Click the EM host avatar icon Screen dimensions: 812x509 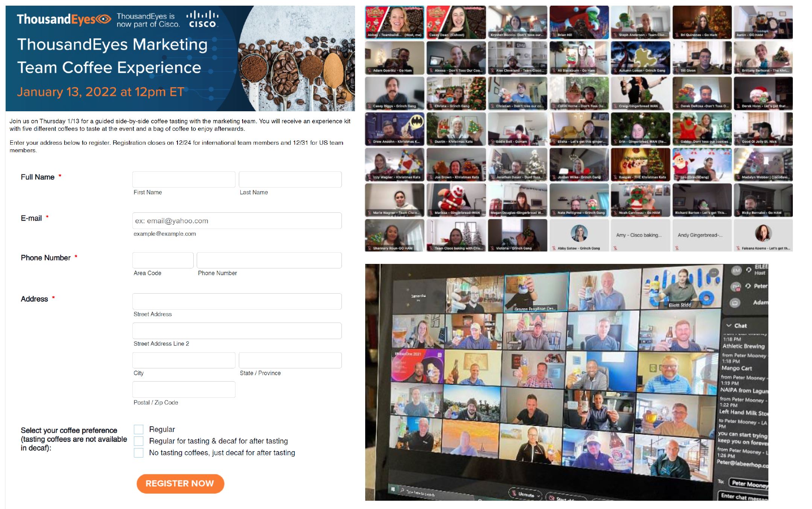coord(736,270)
